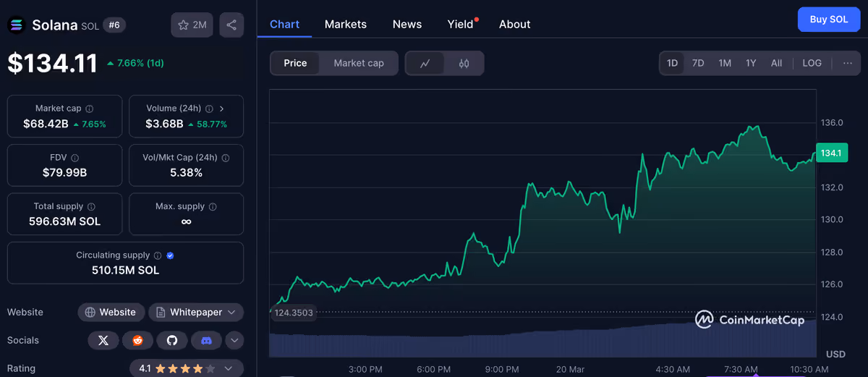The image size is (868, 377).
Task: Click the 510.15M SOL circulating supply
Action: pyautogui.click(x=125, y=271)
